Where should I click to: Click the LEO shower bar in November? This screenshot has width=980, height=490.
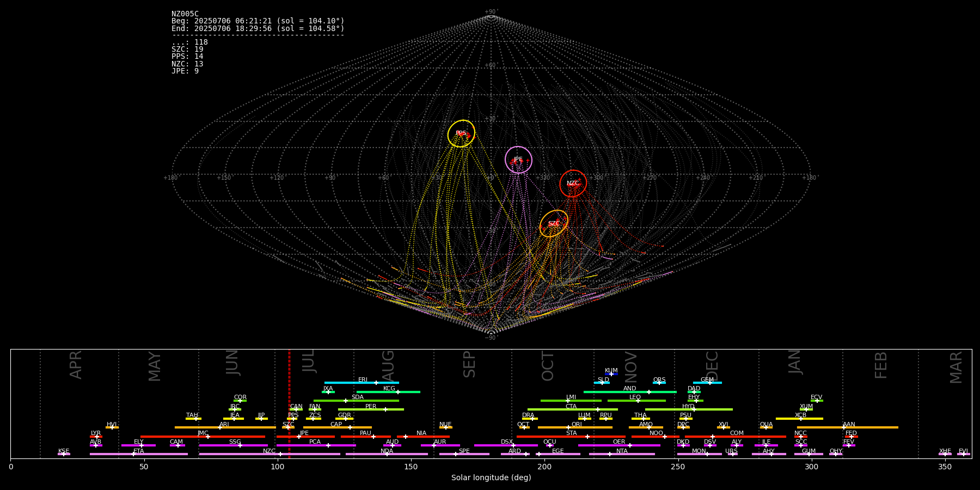636,401
